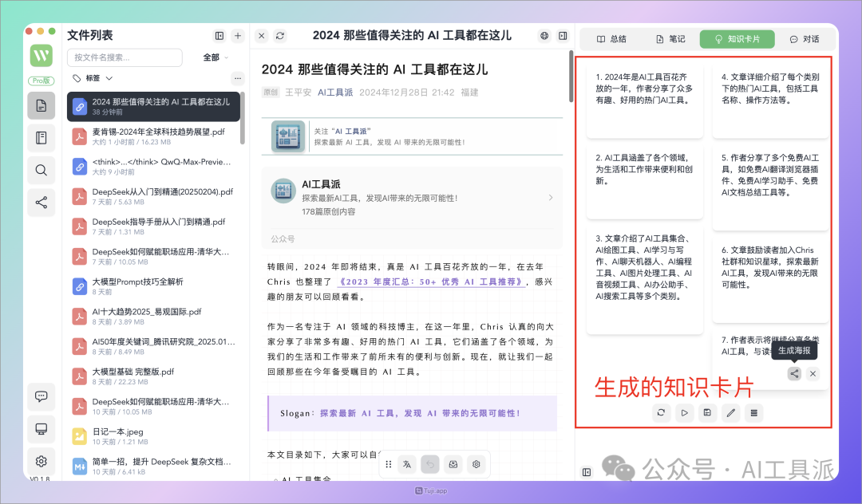Open 日记一本.jpeg image file
The image size is (862, 504).
coord(153,436)
